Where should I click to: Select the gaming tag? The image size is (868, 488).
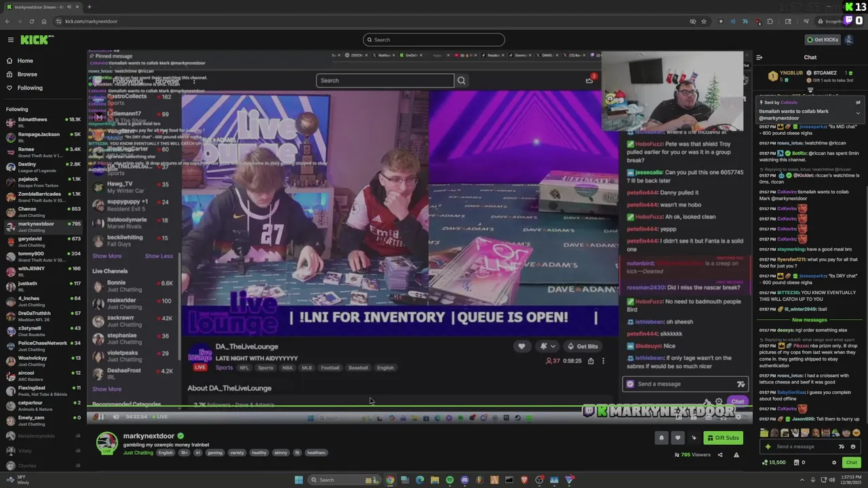pos(215,453)
